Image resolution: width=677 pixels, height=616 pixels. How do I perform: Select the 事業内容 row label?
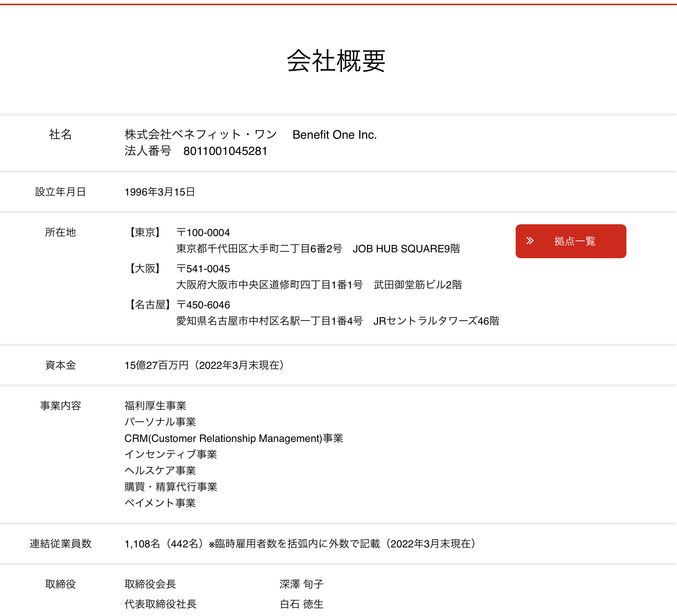coord(61,406)
